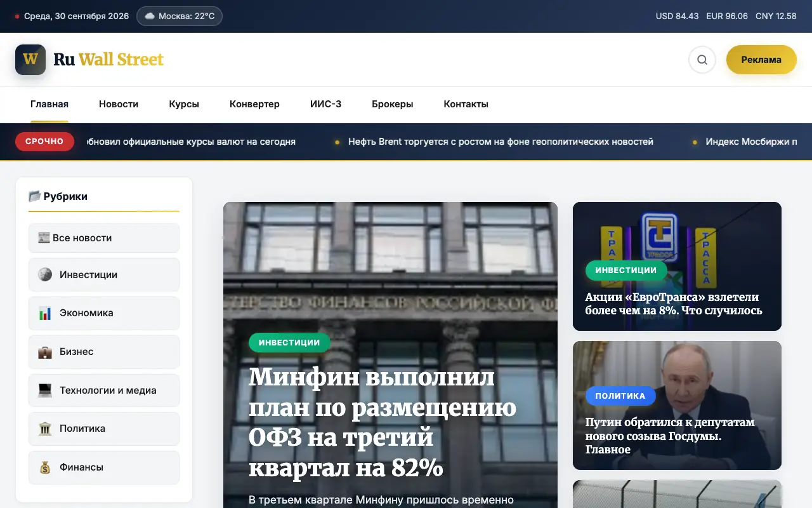Click the folder icon beside Рубрики
The width and height of the screenshot is (812, 508).
[34, 196]
